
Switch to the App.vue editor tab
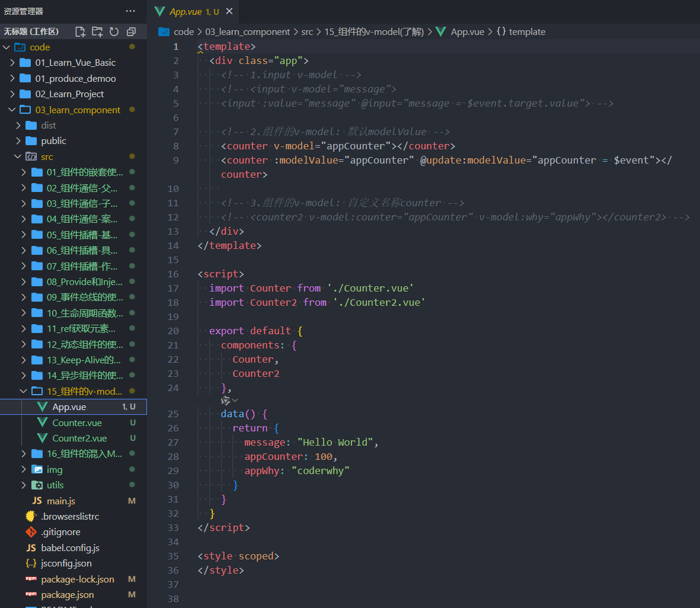[x=194, y=12]
